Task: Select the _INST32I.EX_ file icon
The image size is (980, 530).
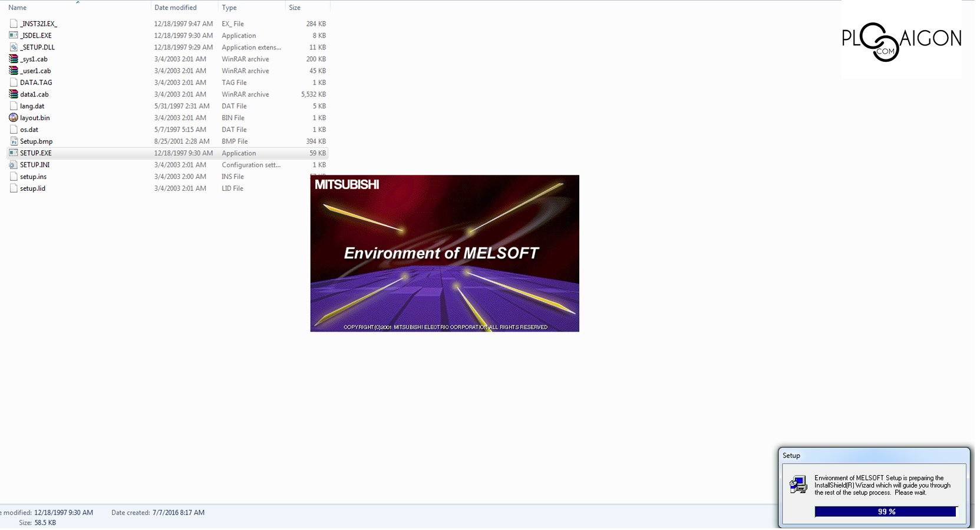Action: (x=14, y=24)
